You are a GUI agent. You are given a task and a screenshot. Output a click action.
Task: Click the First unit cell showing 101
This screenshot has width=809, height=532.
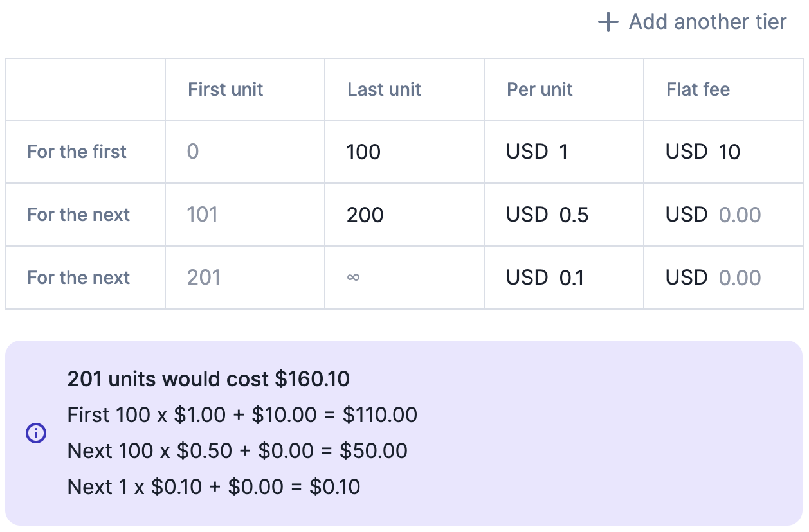point(245,215)
